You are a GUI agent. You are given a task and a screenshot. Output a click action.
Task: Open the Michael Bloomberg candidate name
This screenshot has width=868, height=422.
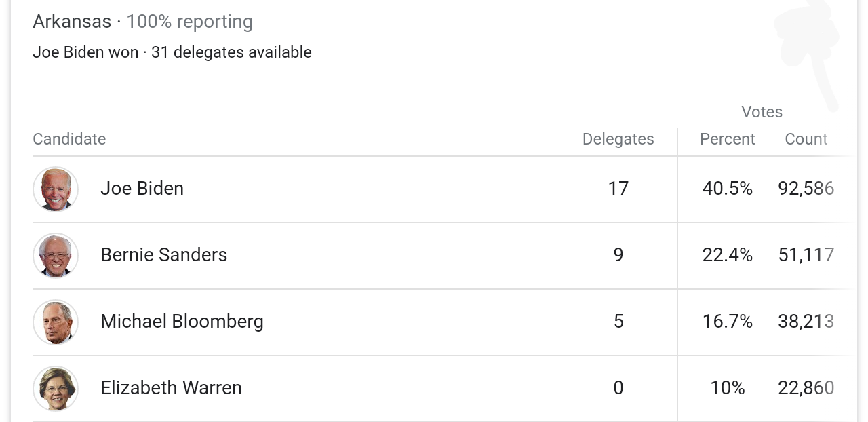(182, 321)
